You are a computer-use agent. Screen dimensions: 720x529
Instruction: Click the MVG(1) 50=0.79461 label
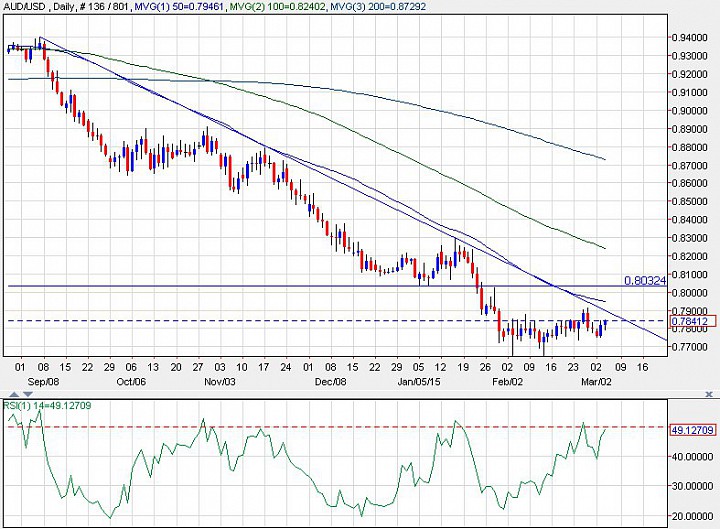(x=180, y=7)
